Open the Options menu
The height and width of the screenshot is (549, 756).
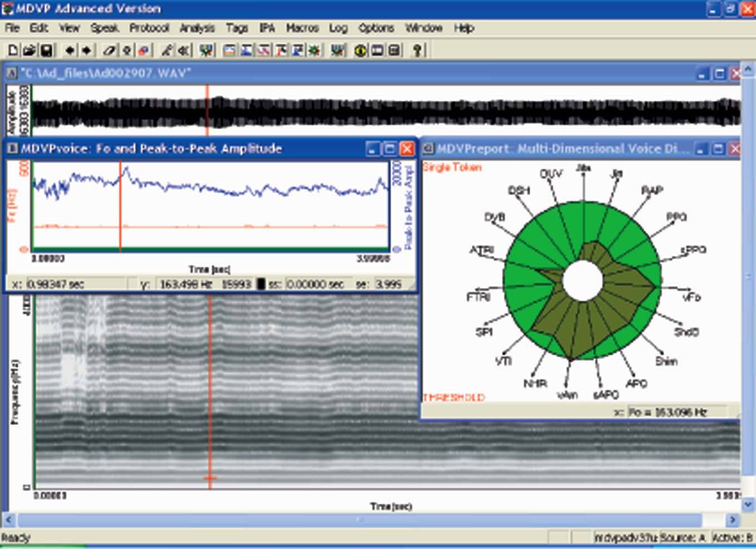point(375,28)
